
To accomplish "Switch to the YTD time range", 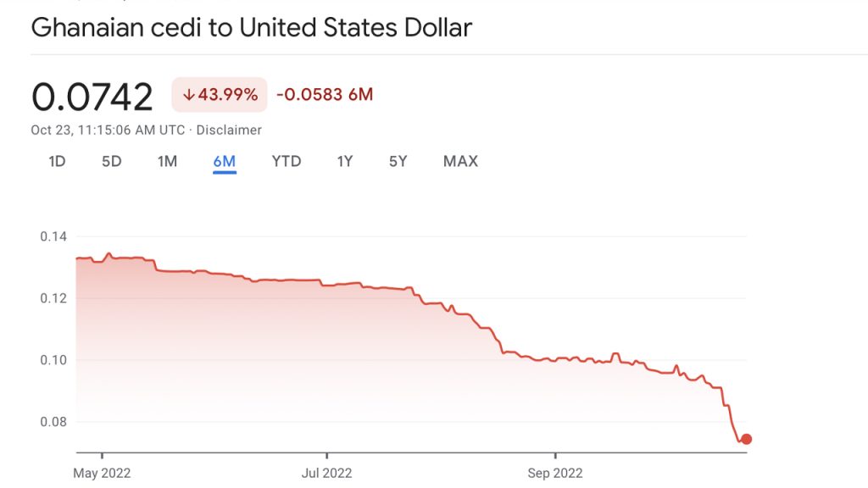I will click(287, 161).
